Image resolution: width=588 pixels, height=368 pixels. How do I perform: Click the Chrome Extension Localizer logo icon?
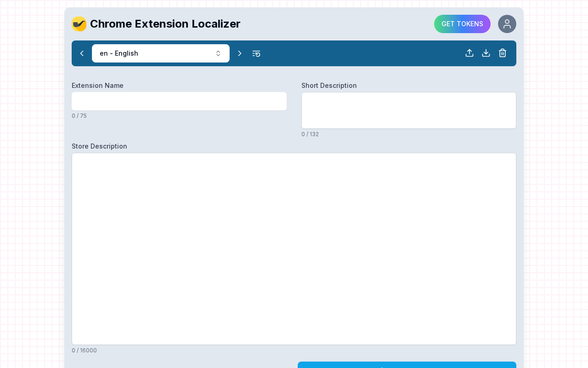click(x=79, y=24)
